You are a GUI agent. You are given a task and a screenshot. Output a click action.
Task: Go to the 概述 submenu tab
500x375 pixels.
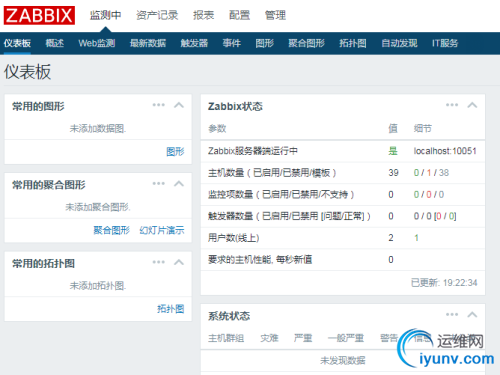55,43
